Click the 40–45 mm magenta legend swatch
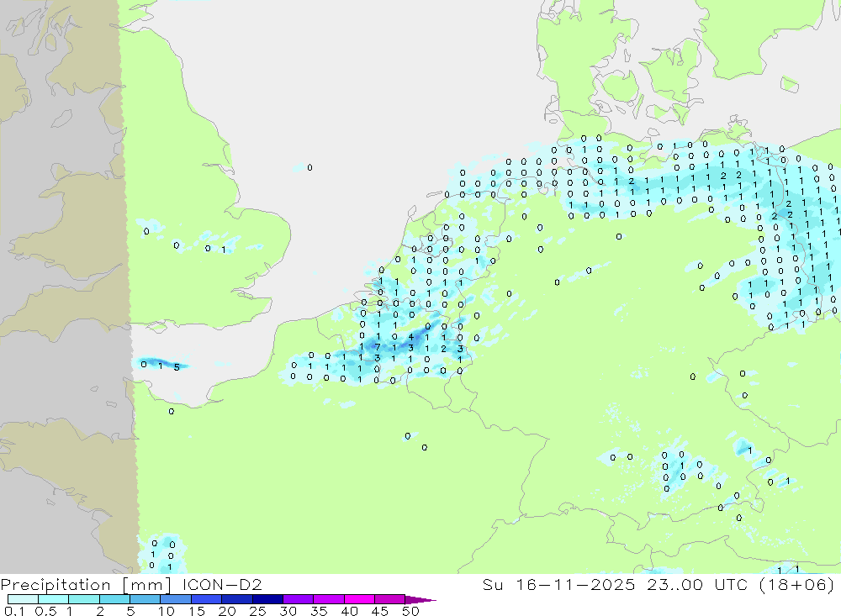 click(x=359, y=599)
